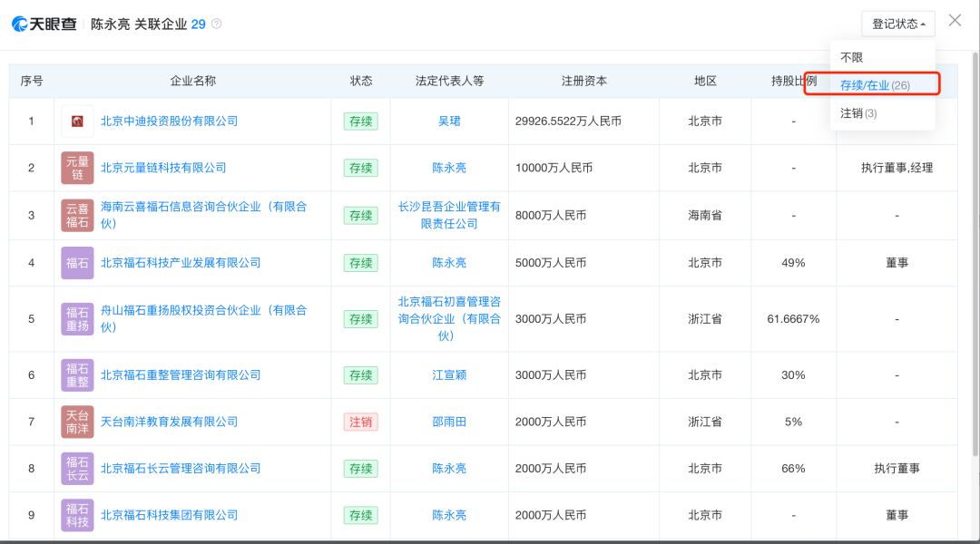Screen dimensions: 980x544
Task: Click the 天台南洋 company avatar icon
Action: pos(77,422)
